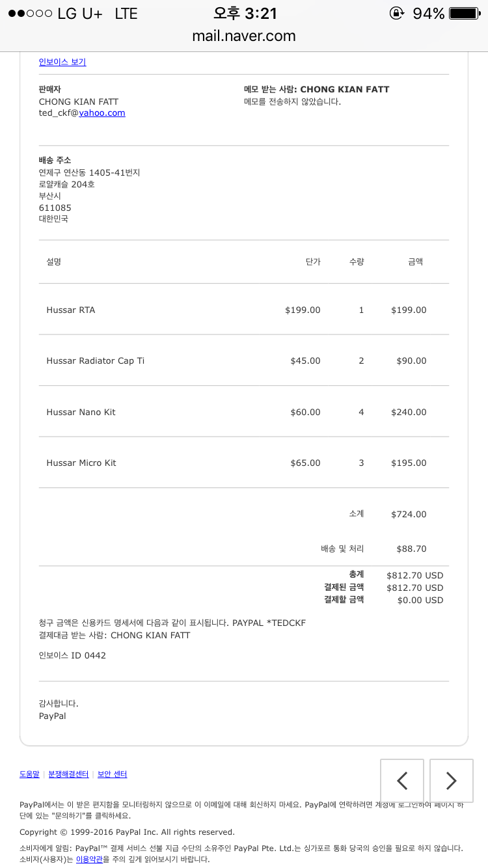This screenshot has width=488, height=868.
Task: Open the 이용약관 terms link
Action: click(x=89, y=860)
